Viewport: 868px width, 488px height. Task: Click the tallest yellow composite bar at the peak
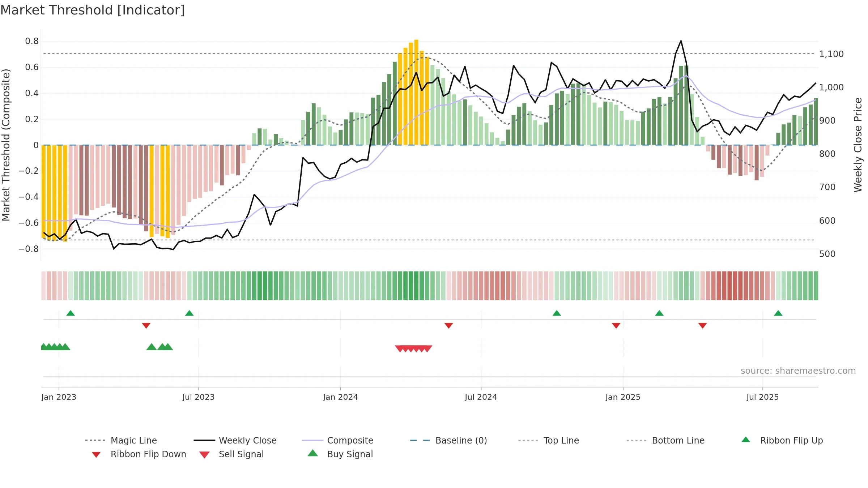click(416, 92)
